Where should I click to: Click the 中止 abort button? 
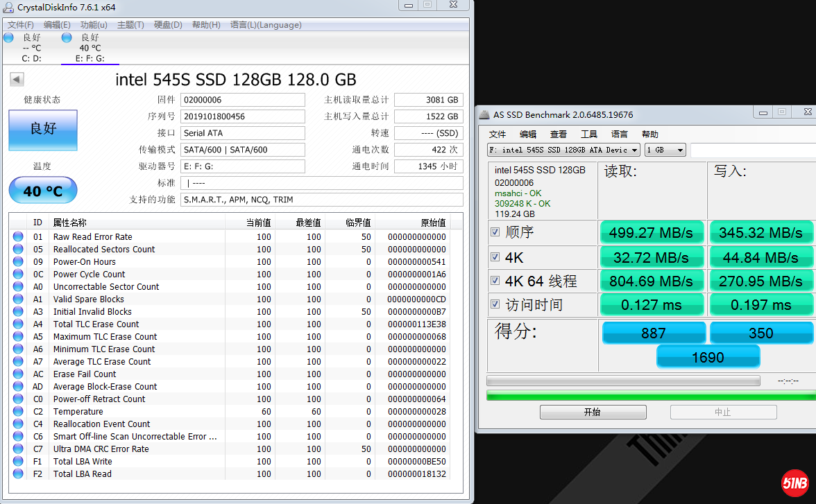[x=723, y=412]
